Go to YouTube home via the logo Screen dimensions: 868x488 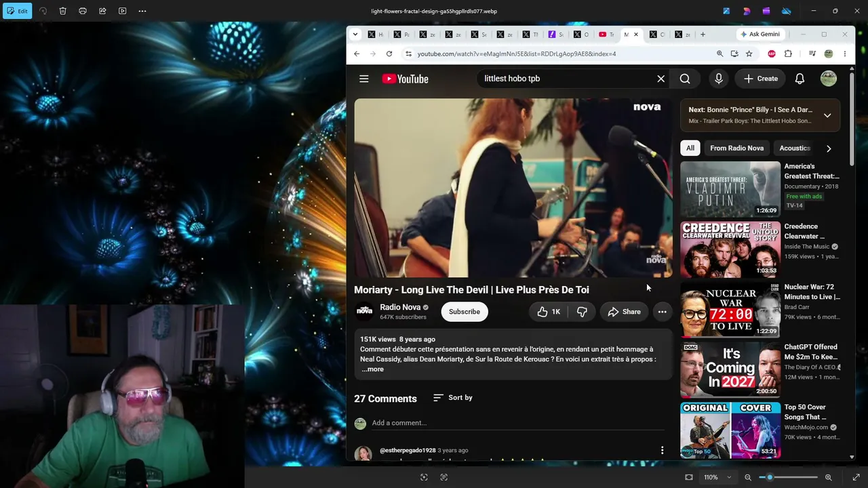click(x=405, y=79)
